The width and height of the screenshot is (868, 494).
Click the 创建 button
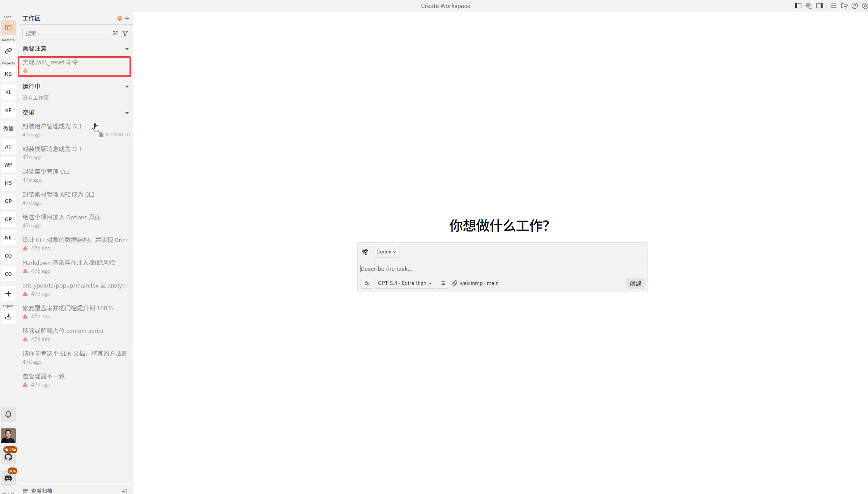[x=635, y=283]
